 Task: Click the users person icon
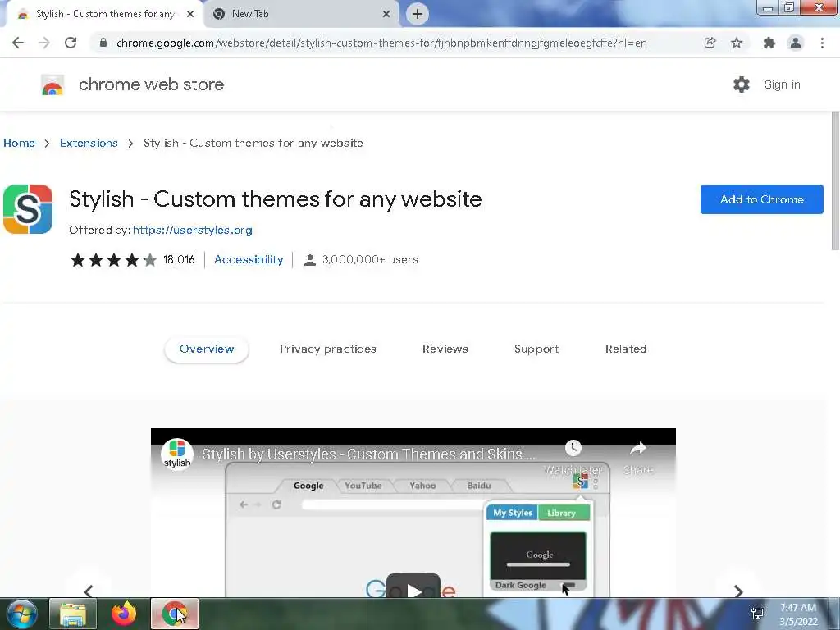point(309,260)
